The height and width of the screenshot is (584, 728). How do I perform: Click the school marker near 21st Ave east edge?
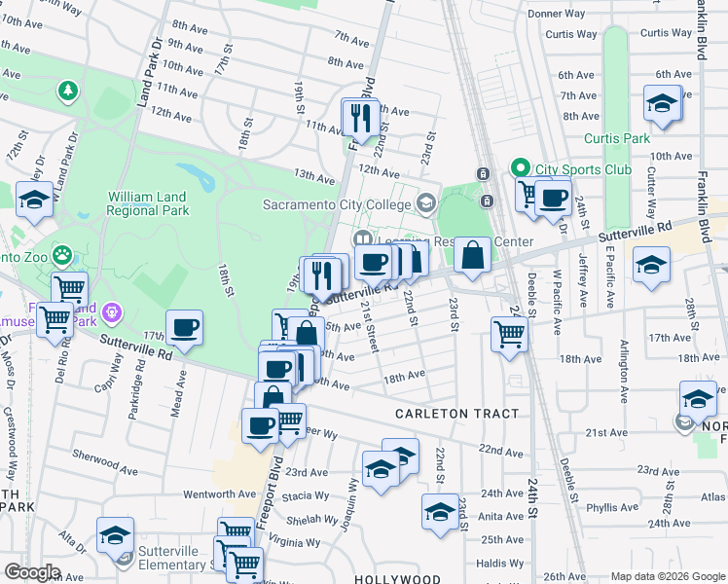[x=698, y=400]
